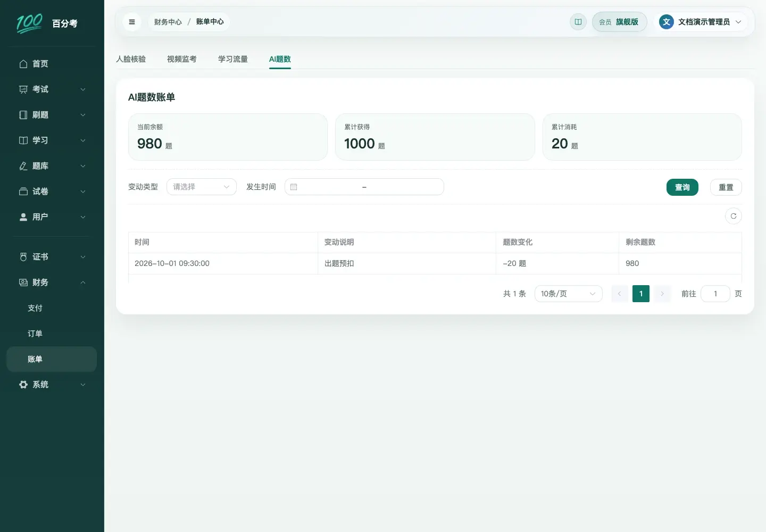Click the 刷题 practice icon in sidebar
The image size is (766, 532).
[23, 115]
